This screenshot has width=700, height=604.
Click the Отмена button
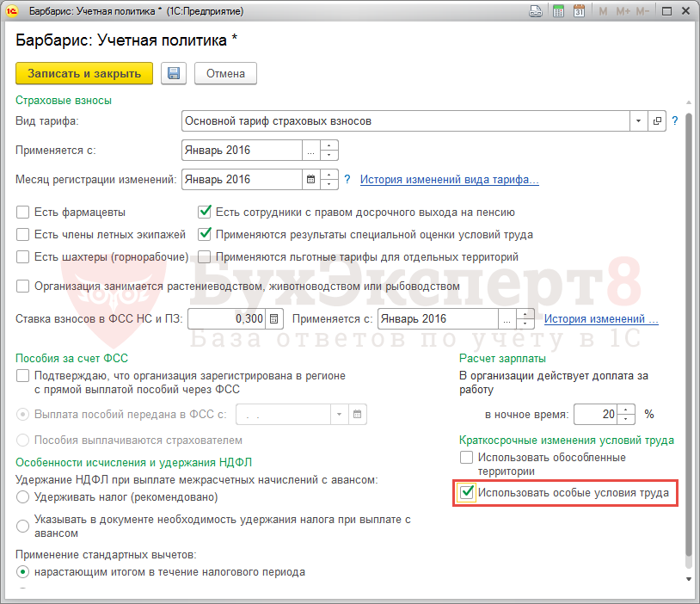(225, 73)
